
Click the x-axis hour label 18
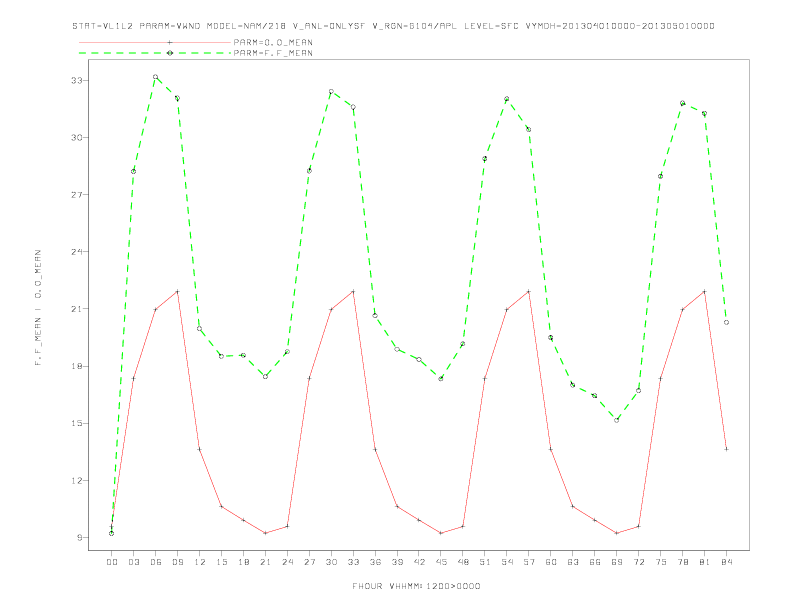click(x=243, y=562)
